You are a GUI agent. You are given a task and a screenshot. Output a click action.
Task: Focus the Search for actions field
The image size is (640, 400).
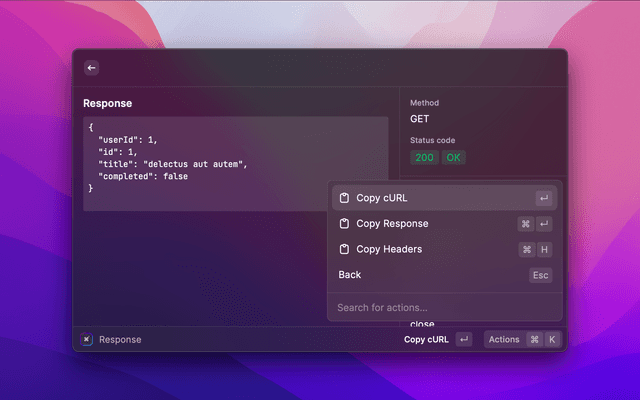440,307
